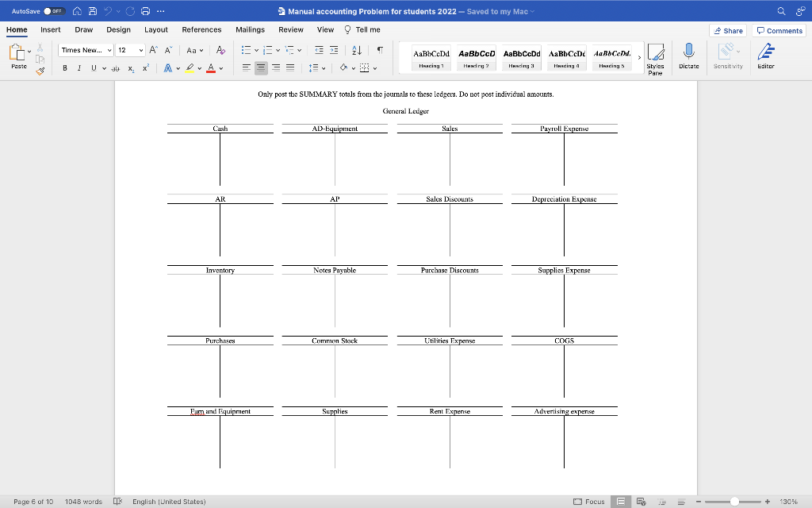Screen dimensions: 812x508
Task: Open the Times New Roman font dropdown
Action: click(x=110, y=50)
